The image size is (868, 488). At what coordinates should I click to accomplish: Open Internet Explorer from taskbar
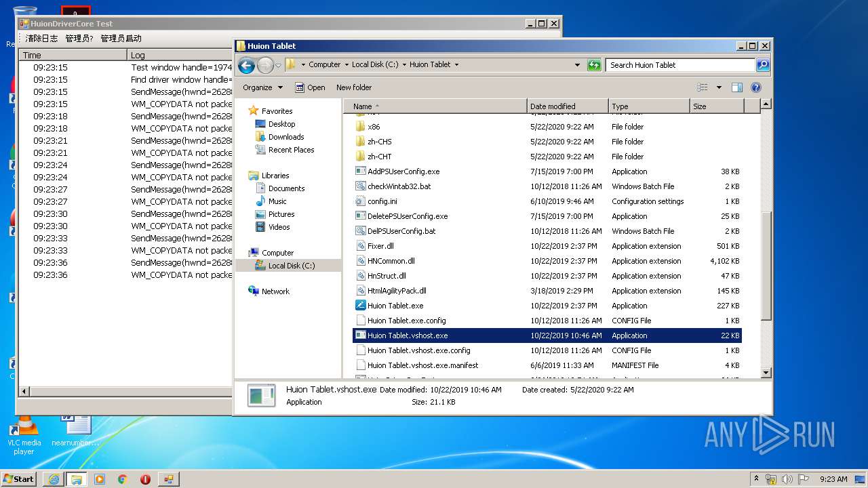(54, 479)
